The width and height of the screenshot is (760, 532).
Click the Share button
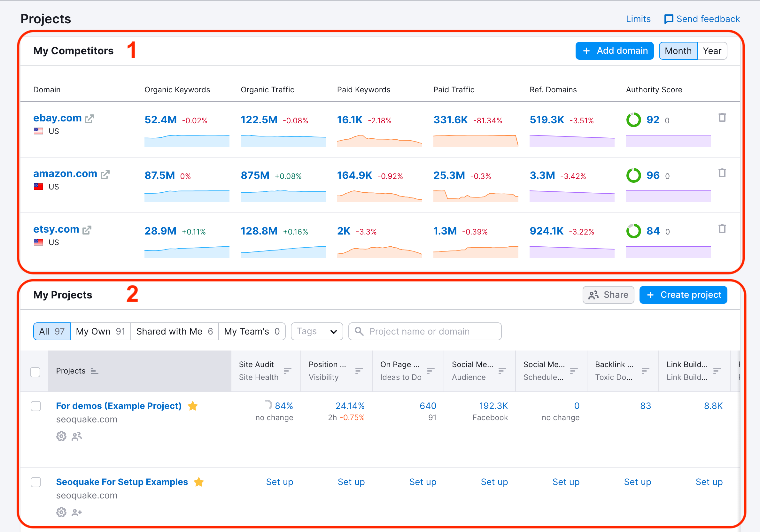click(x=608, y=295)
